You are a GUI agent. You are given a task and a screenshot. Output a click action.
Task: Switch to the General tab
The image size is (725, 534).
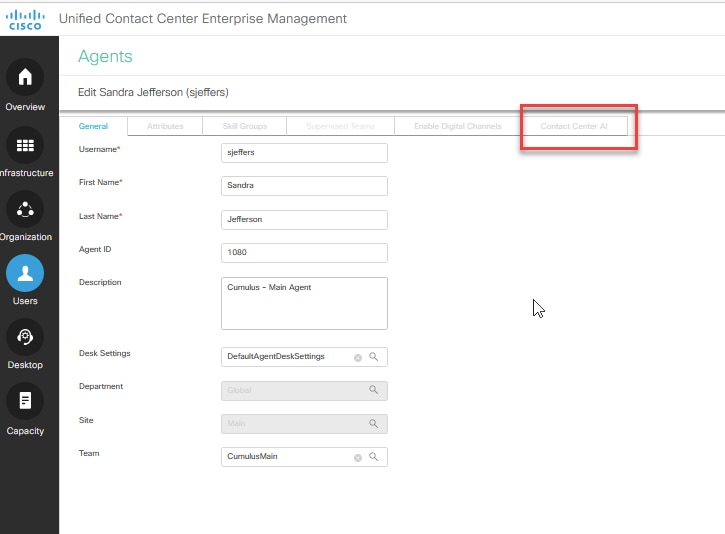pos(93,126)
